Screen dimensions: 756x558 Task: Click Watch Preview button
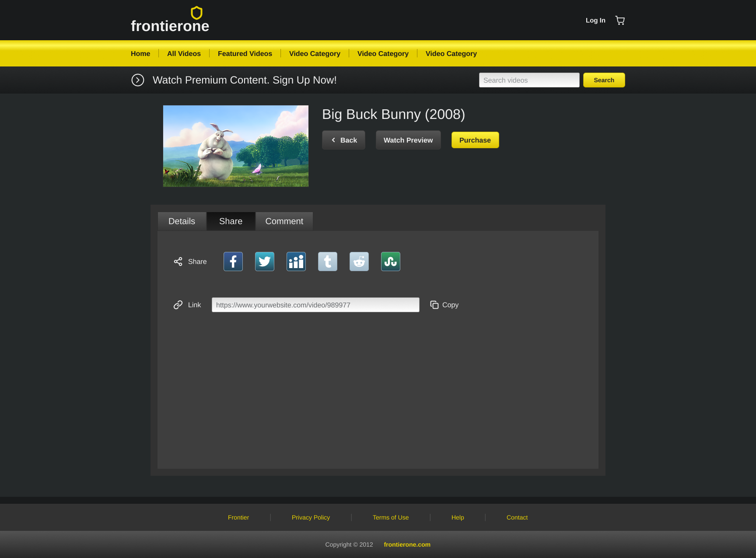pyautogui.click(x=408, y=140)
